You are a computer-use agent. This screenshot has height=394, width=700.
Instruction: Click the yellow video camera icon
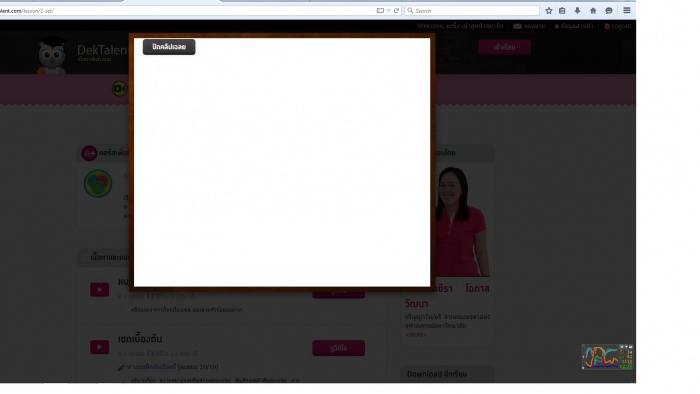tap(119, 88)
